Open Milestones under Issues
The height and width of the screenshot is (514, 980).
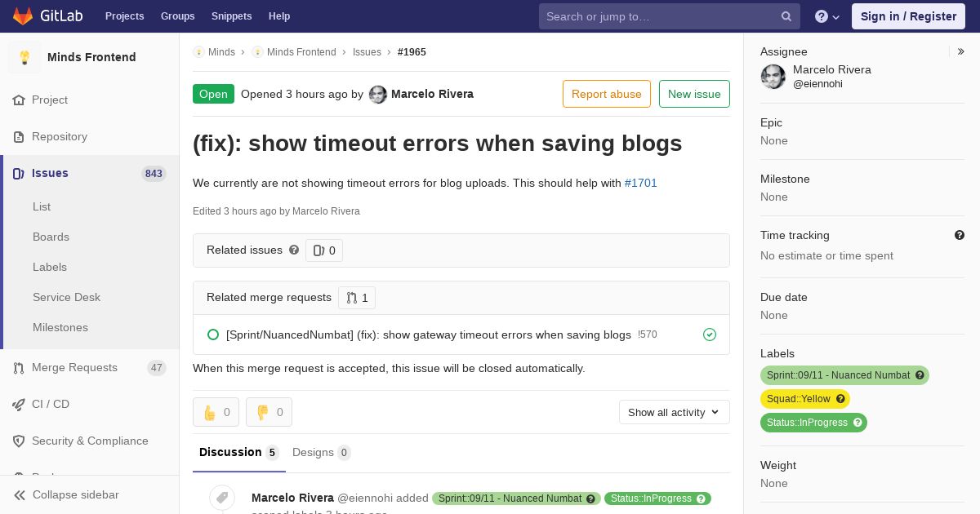pos(60,327)
